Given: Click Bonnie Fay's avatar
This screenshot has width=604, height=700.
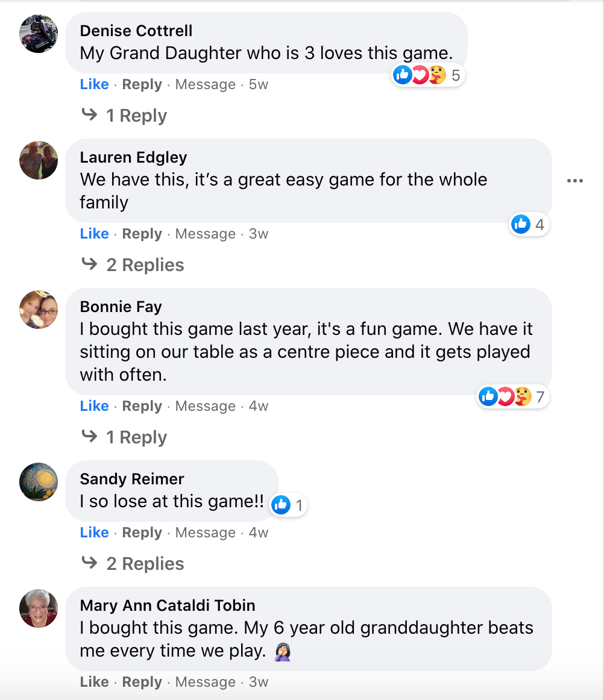Looking at the screenshot, I should pos(39,310).
